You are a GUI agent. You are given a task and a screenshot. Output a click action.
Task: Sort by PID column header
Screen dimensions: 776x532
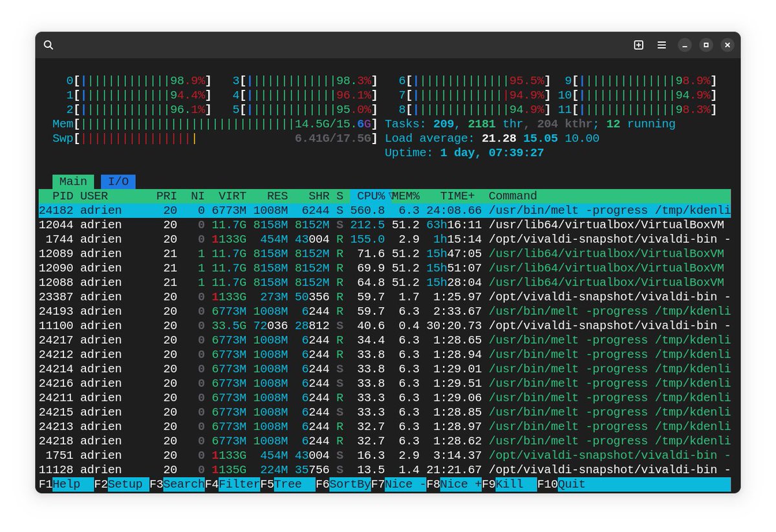(x=63, y=196)
